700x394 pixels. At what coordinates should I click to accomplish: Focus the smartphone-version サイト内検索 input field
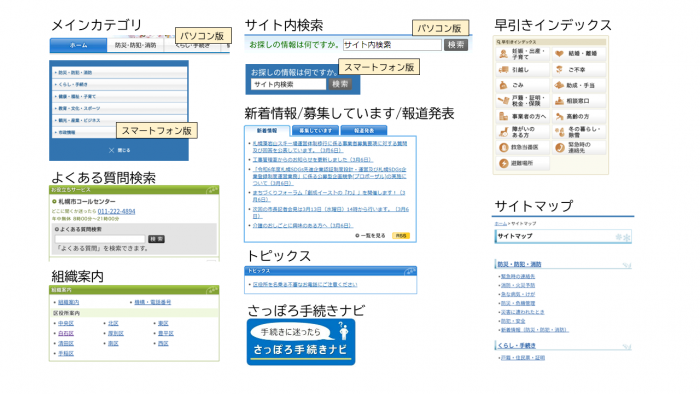pos(288,84)
